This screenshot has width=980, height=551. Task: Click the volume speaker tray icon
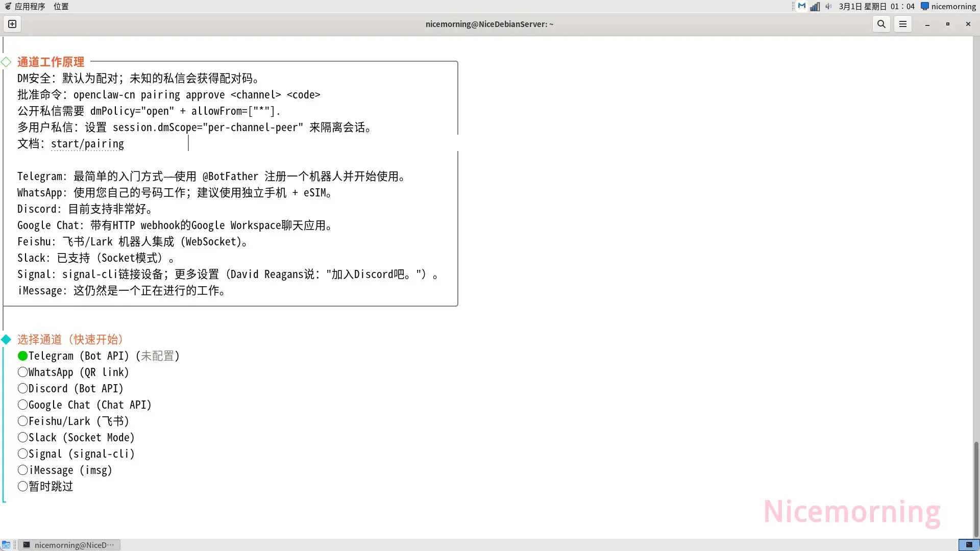(828, 7)
